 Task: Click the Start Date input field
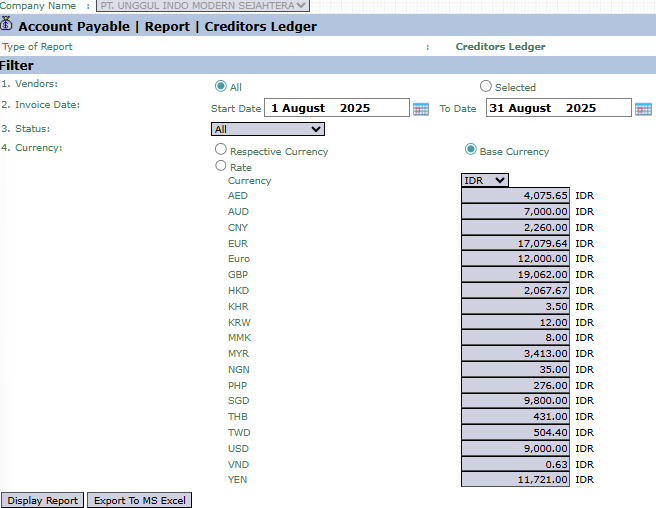pos(337,108)
